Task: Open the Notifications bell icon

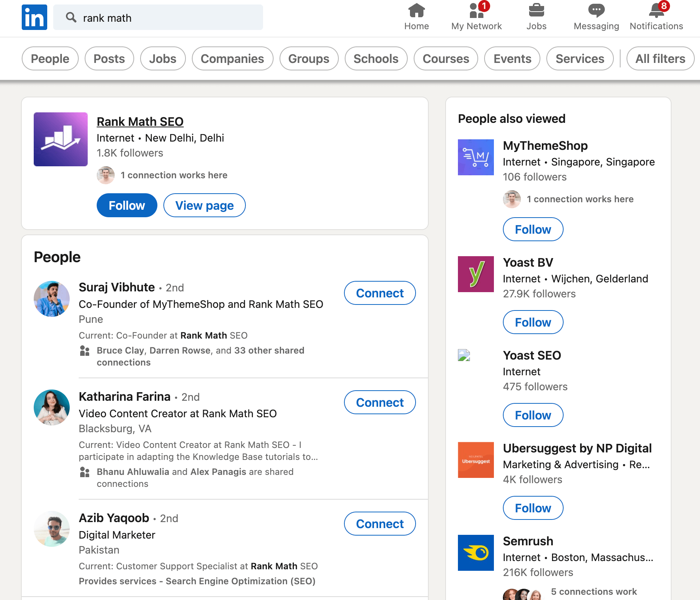Action: 657,10
